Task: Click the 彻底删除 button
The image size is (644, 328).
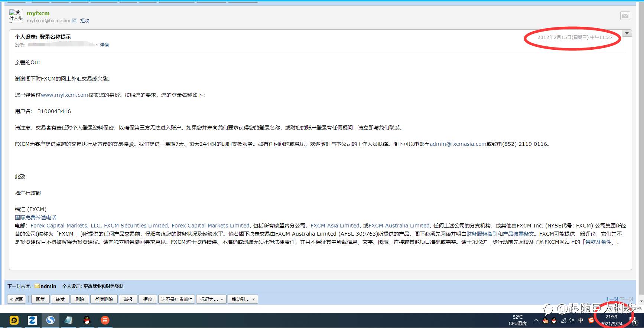Action: (104, 299)
